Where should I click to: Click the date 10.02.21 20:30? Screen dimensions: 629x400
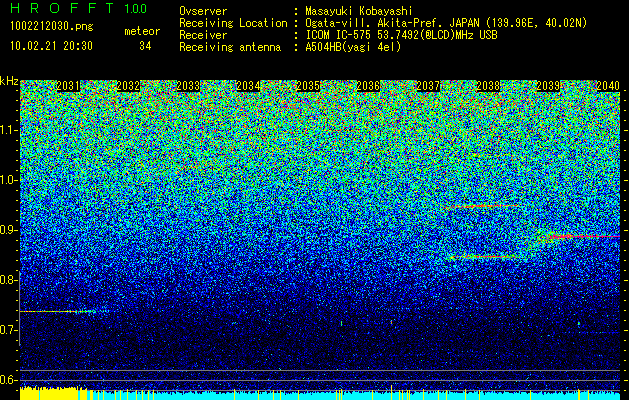coord(51,46)
